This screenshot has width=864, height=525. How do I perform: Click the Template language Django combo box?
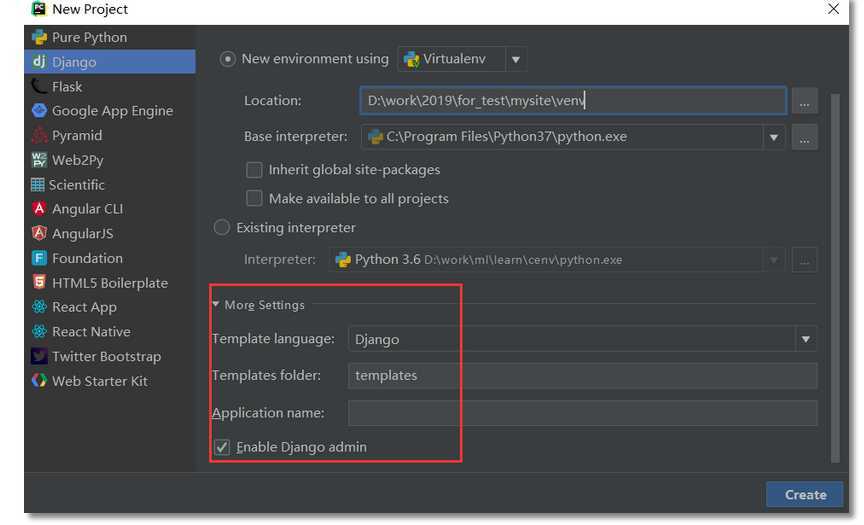[582, 339]
